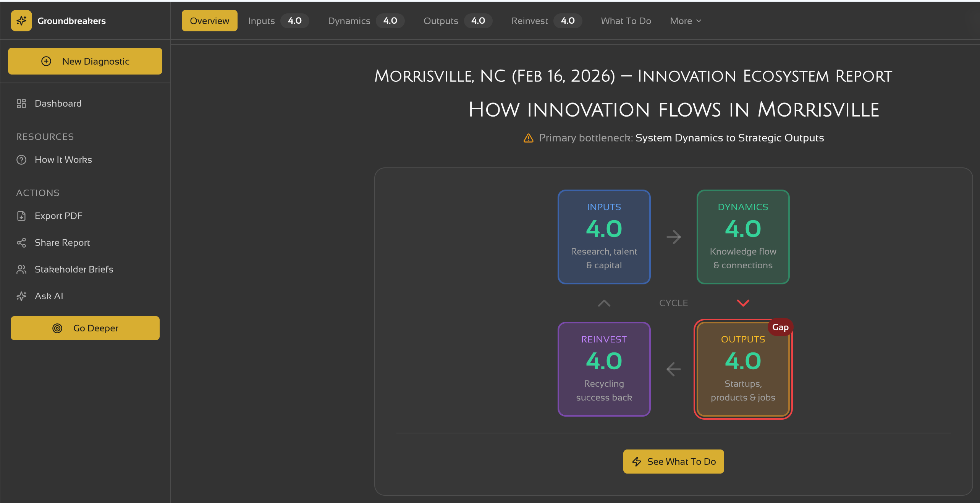Screen dimensions: 980x503
Task: Expand the More dropdown menu
Action: [685, 21]
